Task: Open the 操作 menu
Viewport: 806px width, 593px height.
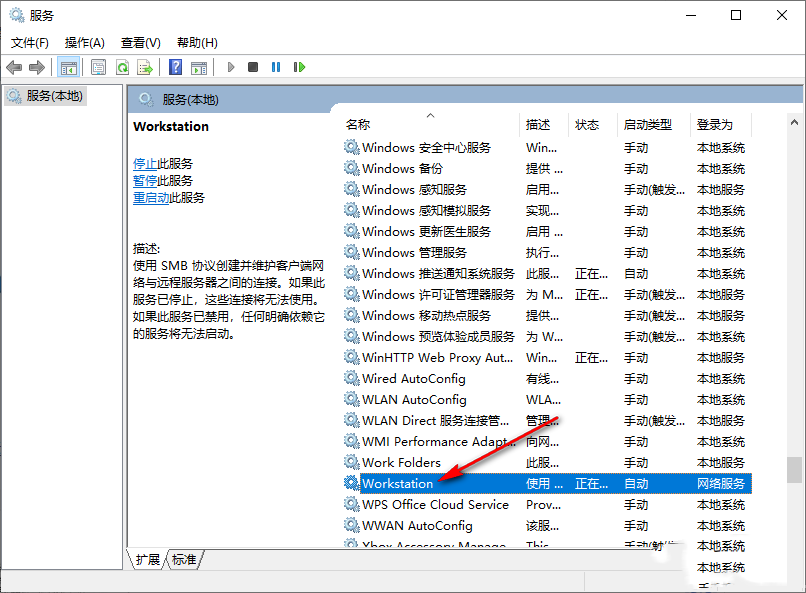Action: 84,43
